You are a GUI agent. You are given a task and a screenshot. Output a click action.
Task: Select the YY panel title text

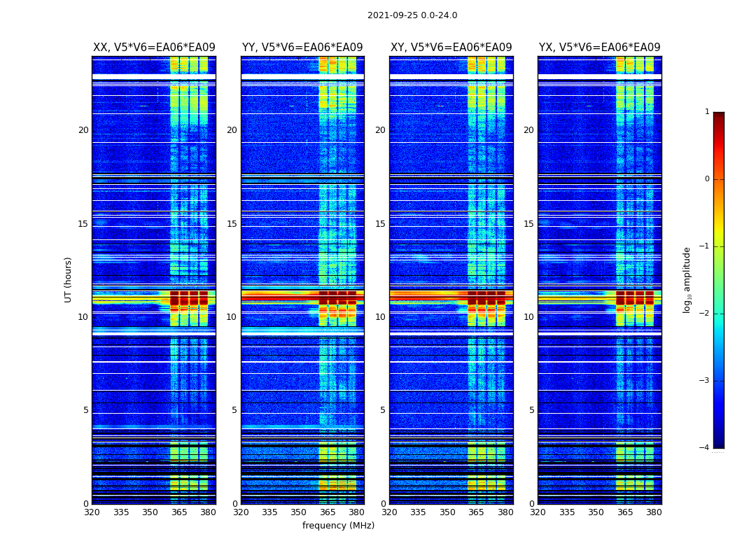pyautogui.click(x=302, y=48)
